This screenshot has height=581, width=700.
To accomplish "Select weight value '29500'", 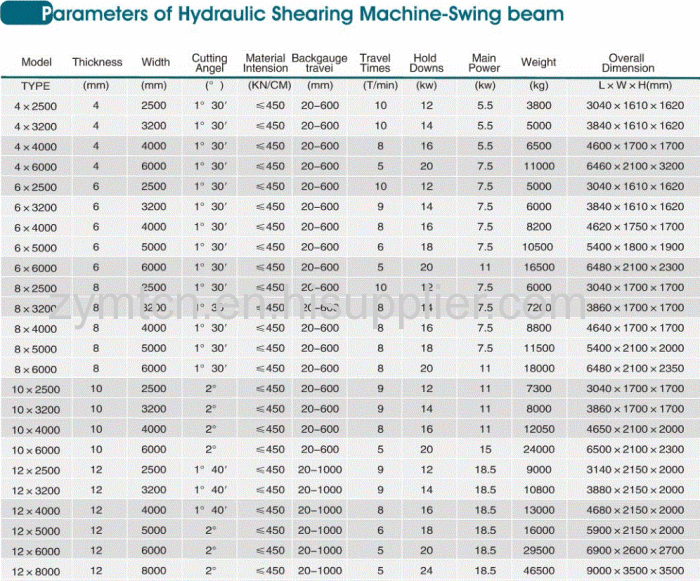I will 539,551.
